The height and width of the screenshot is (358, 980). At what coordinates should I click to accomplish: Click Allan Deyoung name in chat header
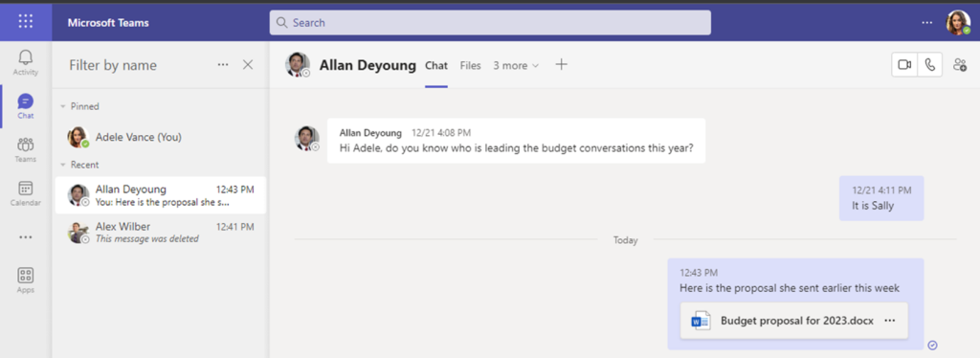[367, 65]
